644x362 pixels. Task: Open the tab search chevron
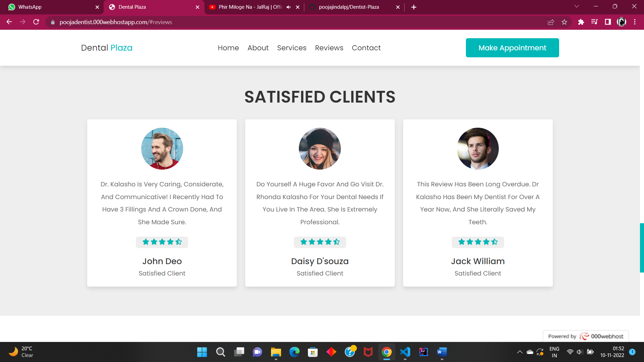click(576, 6)
